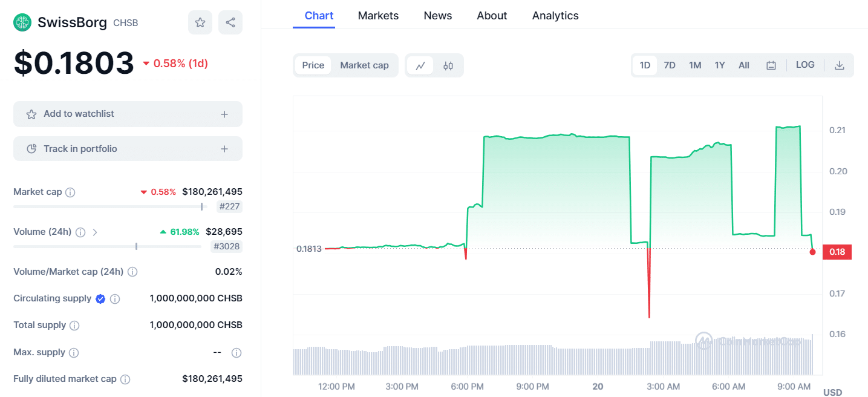Image resolution: width=868 pixels, height=397 pixels.
Task: Click the red price dot at chart end
Action: tap(812, 252)
